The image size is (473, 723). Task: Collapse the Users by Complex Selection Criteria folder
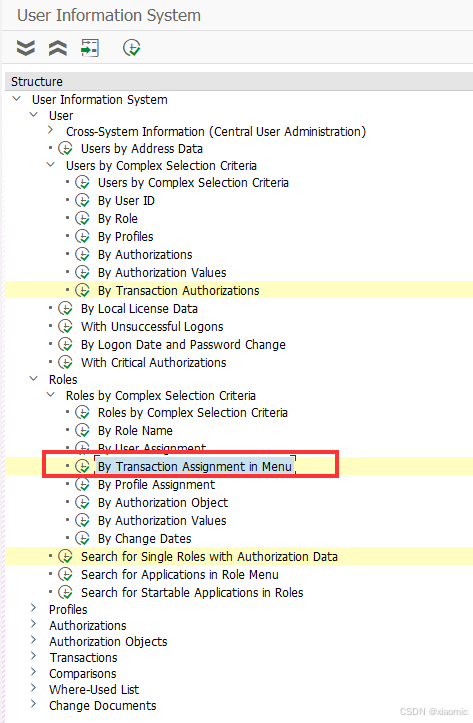(51, 165)
